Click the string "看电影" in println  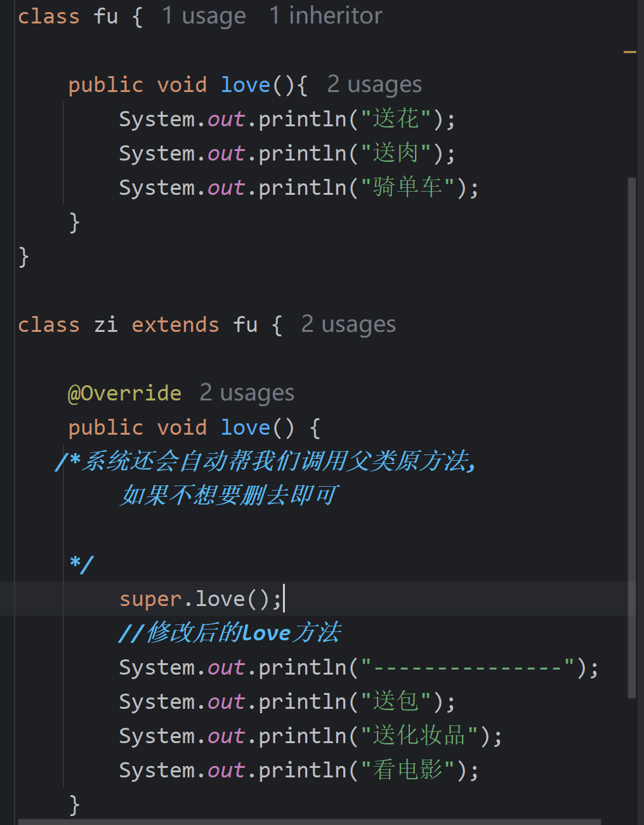pyautogui.click(x=407, y=770)
